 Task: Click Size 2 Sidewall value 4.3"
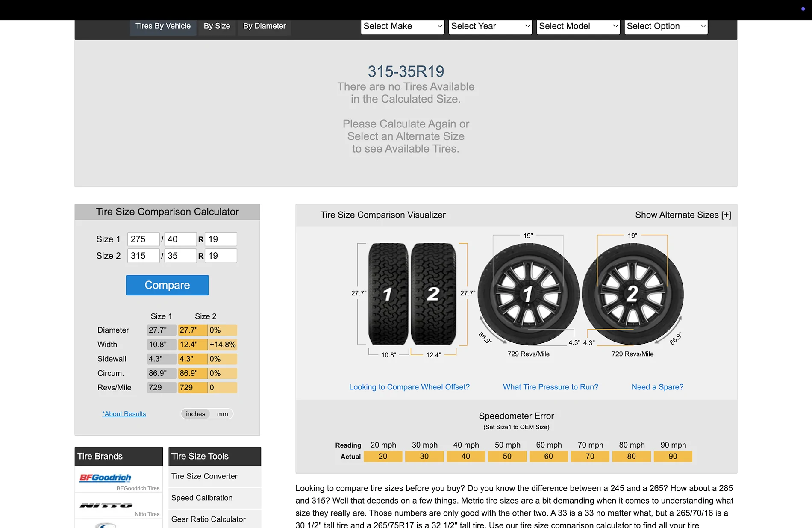tap(193, 359)
